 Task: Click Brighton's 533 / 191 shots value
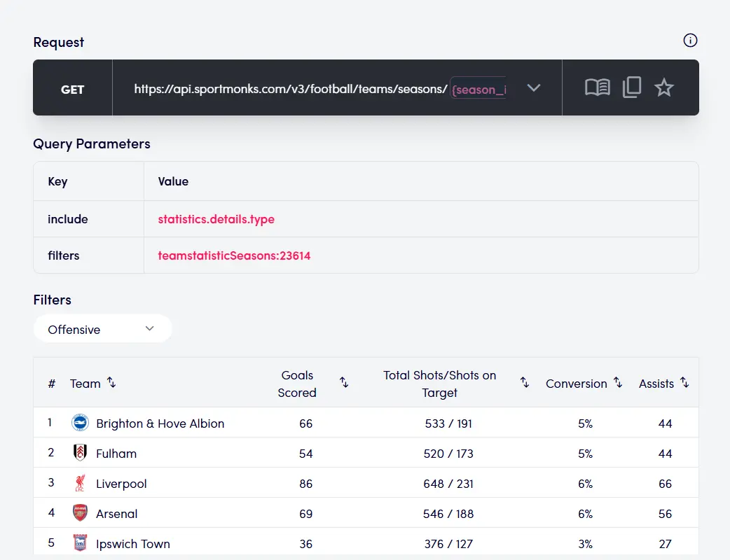click(448, 423)
